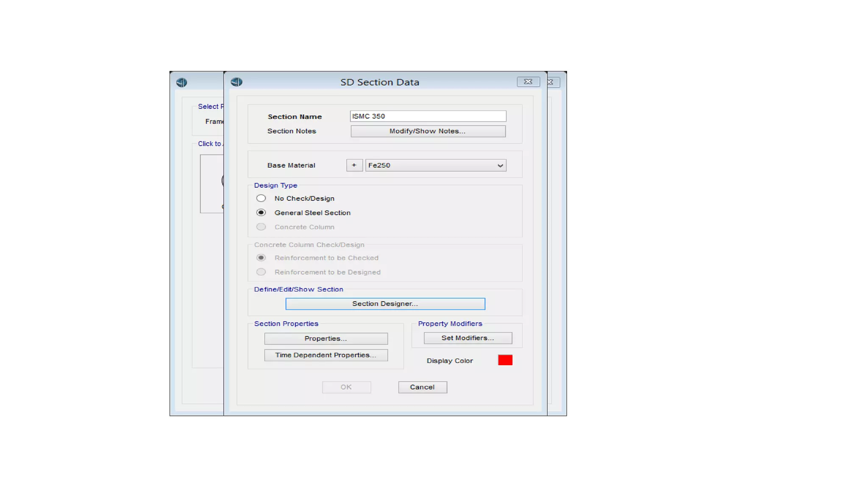Open the Section Designer
The image size is (868, 488).
385,304
